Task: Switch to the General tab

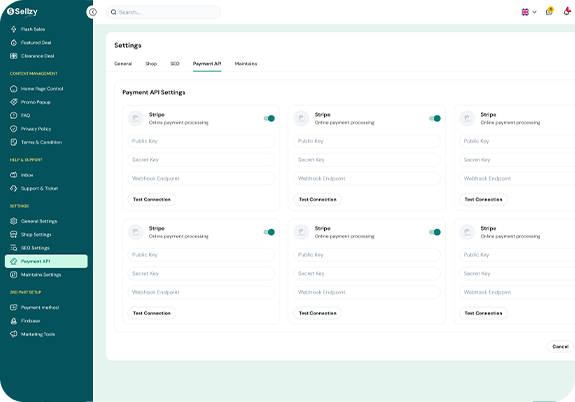Action: click(123, 63)
